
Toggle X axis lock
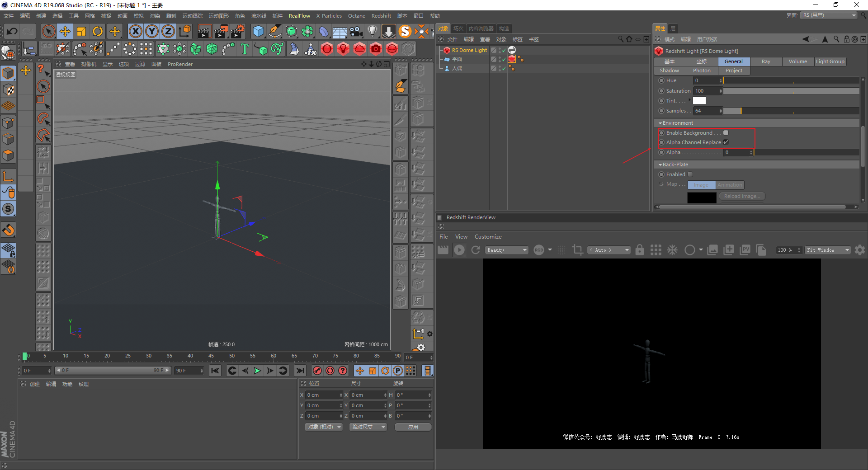pos(136,31)
